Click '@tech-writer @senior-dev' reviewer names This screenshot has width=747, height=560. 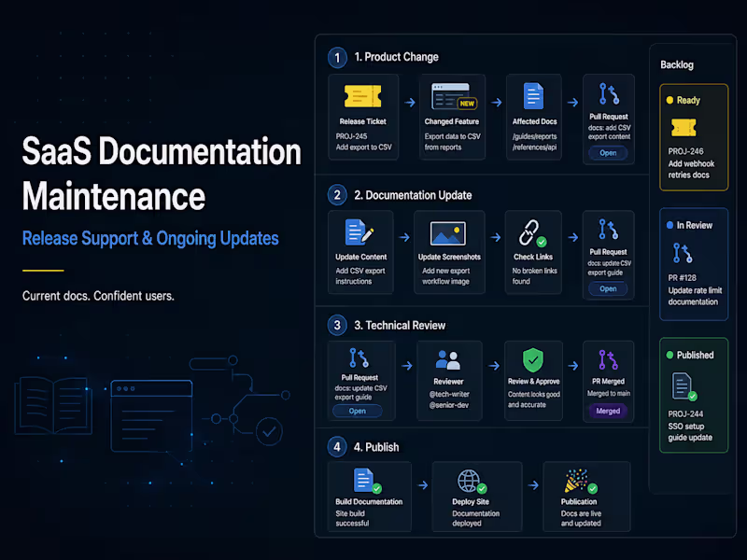[449, 399]
